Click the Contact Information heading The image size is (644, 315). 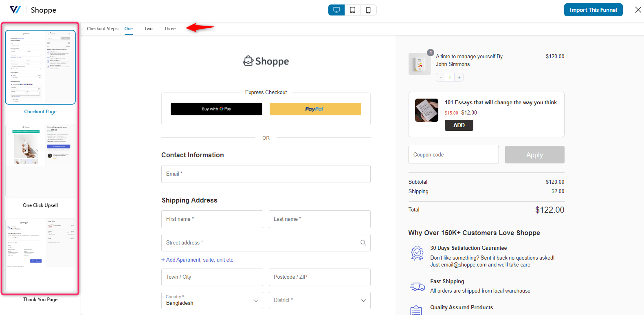(193, 155)
